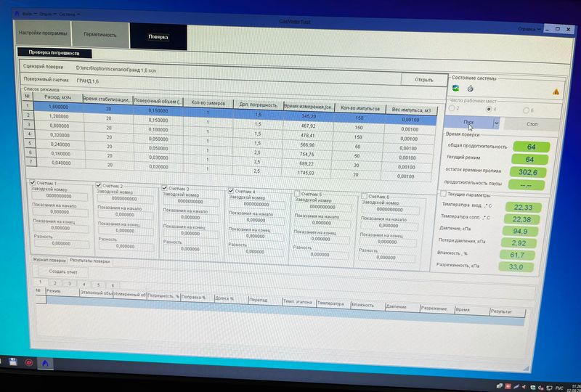Toggle the Текущие параметры checkbox

[x=443, y=193]
